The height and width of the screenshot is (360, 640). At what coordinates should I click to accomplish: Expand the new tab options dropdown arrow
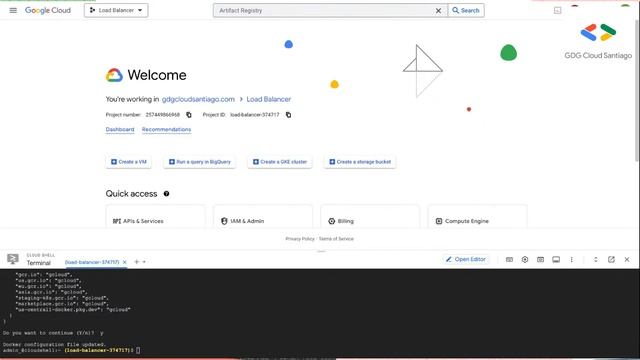click(x=144, y=262)
